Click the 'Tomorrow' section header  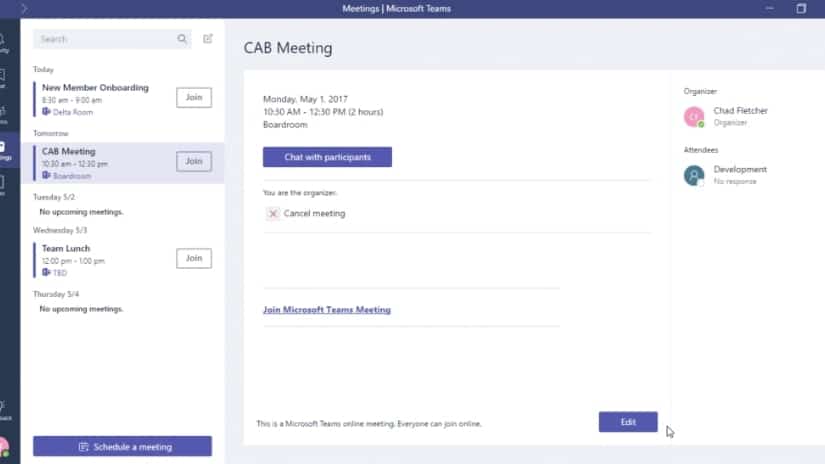[x=51, y=134]
